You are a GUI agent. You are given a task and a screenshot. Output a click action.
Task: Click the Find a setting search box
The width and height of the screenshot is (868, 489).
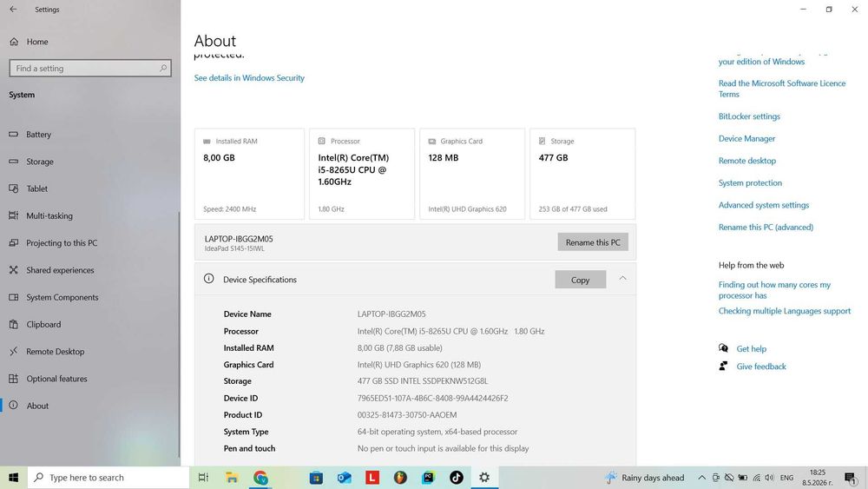[x=90, y=68]
